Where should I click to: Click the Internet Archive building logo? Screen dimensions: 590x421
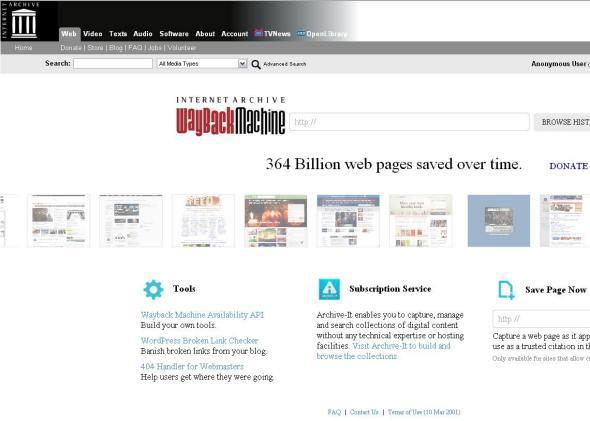[24, 23]
